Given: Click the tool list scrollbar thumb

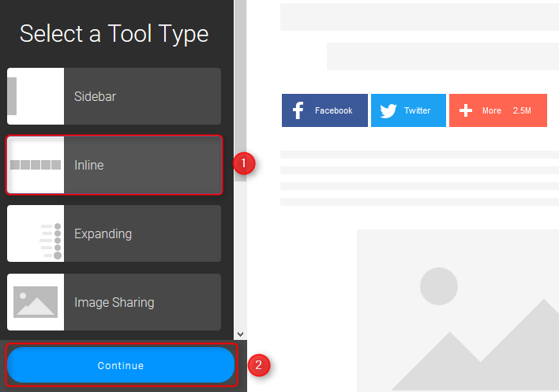Looking at the screenshot, I should 240,91.
